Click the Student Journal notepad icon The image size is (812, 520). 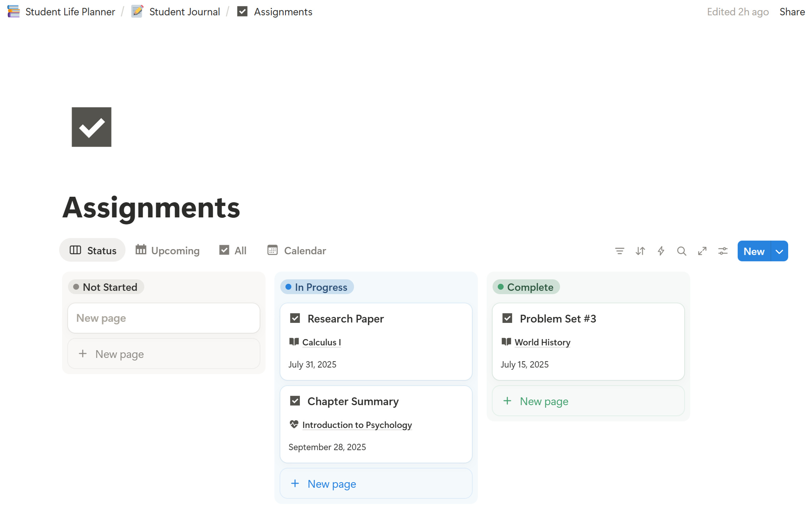(x=137, y=12)
